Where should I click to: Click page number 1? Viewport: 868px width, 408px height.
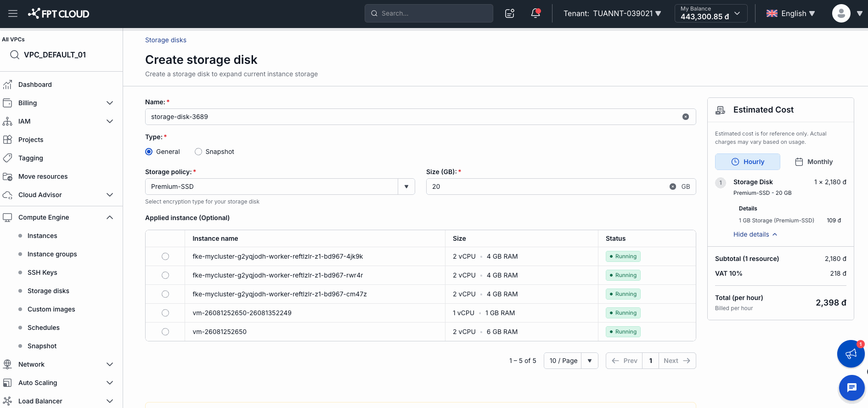tap(651, 361)
